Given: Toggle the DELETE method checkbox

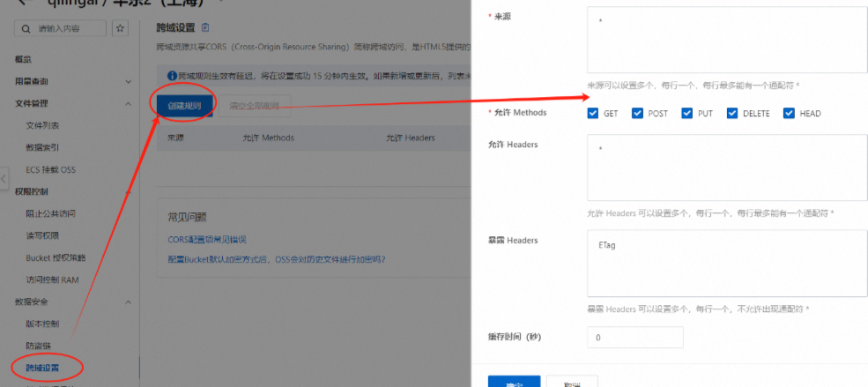Looking at the screenshot, I should (x=732, y=114).
